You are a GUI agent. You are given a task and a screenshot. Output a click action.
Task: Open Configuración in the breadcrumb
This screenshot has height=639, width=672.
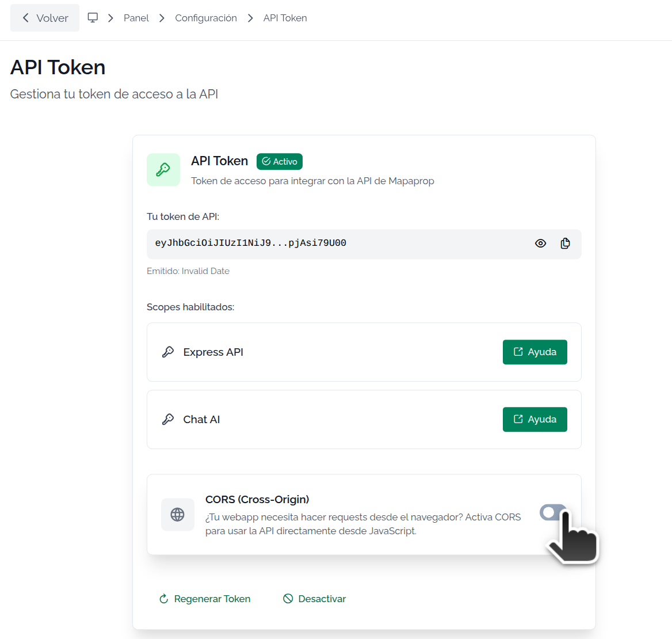206,18
